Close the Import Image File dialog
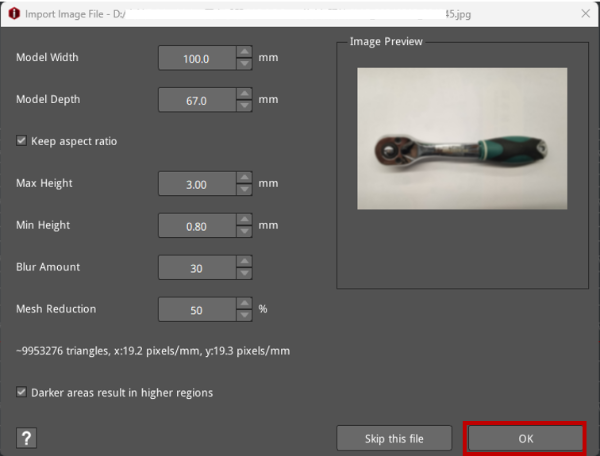600x456 pixels. 584,13
